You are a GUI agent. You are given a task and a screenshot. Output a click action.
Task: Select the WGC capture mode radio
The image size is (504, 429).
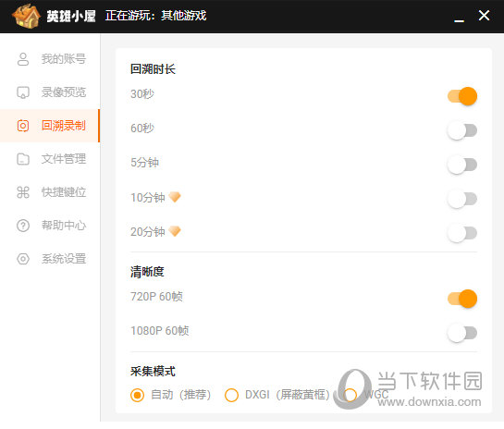click(350, 395)
